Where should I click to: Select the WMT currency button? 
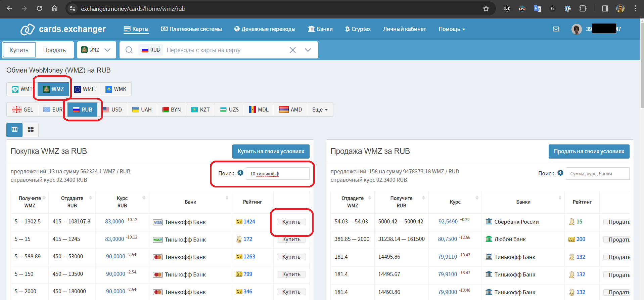coord(22,89)
